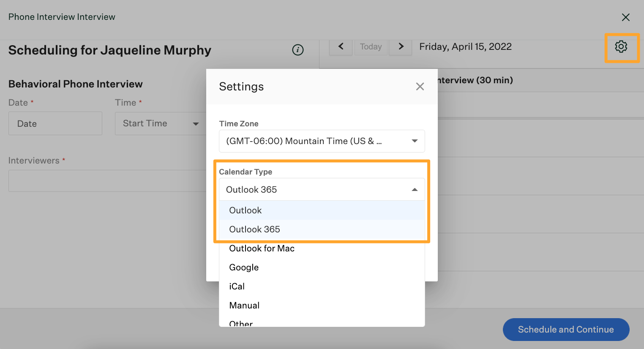
Task: Choose Outlook for Mac from the list
Action: [x=262, y=248]
